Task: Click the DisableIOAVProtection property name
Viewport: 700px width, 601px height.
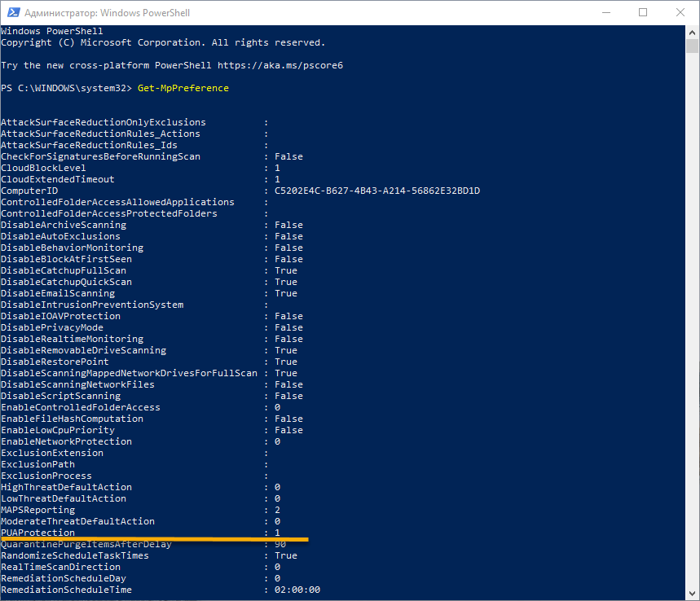Action: [x=61, y=316]
